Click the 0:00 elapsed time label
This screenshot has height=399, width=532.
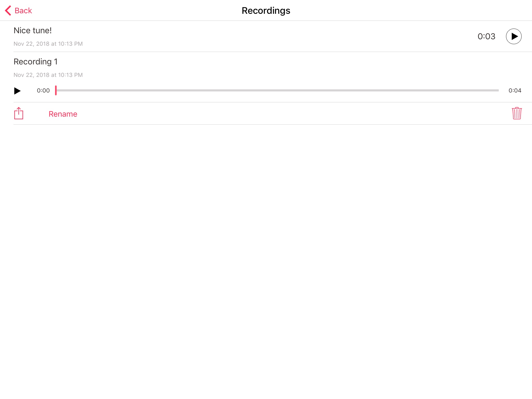coord(43,91)
